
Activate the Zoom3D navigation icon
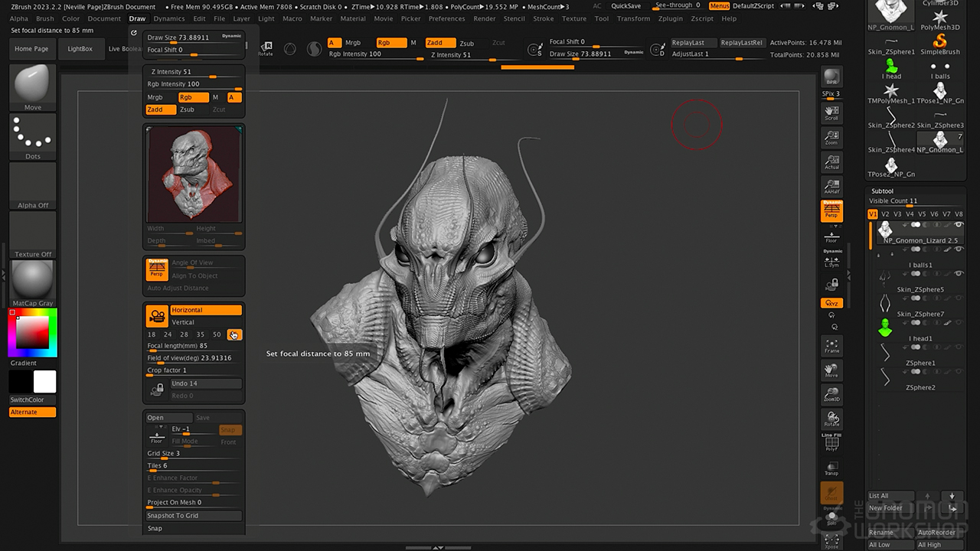[831, 395]
